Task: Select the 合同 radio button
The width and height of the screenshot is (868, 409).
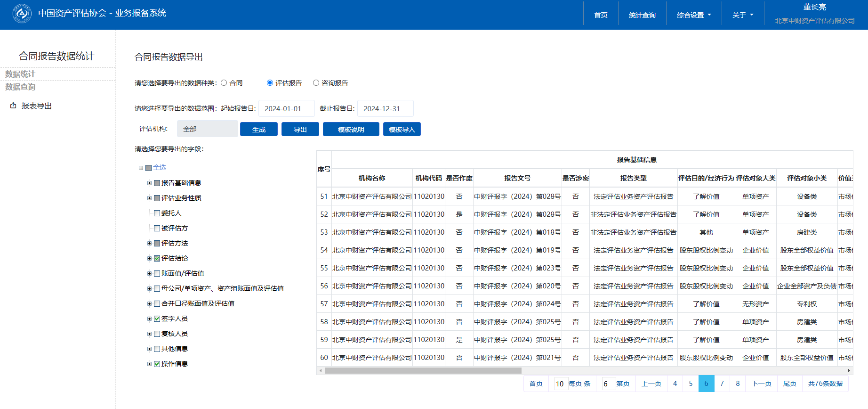Action: [x=224, y=83]
